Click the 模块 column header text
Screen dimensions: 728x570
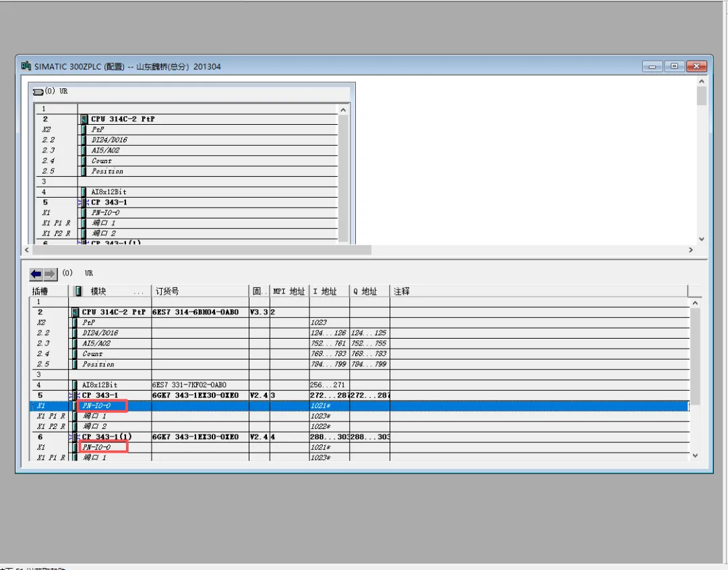98,291
